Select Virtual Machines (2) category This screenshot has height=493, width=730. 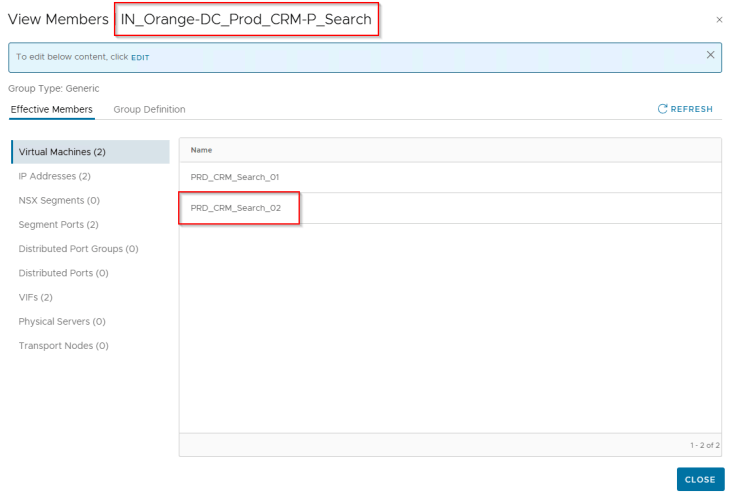pos(62,152)
